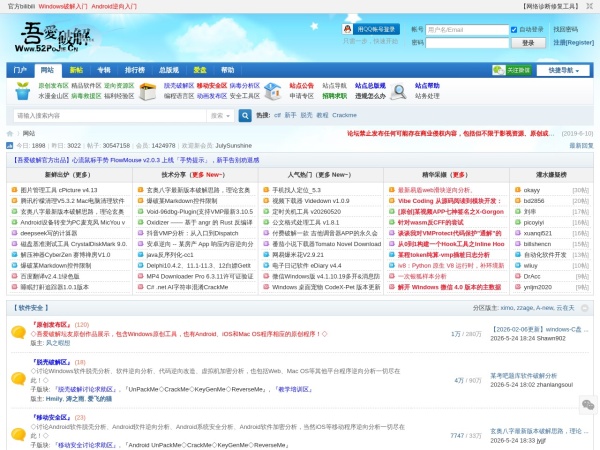Click the 登录 button
Image resolution: width=600 pixels, height=450 pixels.
click(528, 43)
